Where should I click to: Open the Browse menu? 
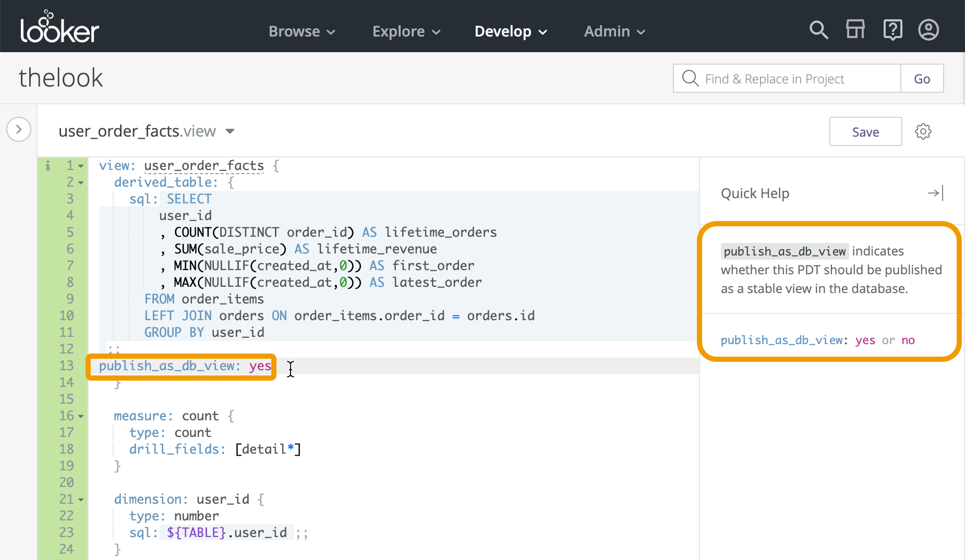tap(301, 31)
